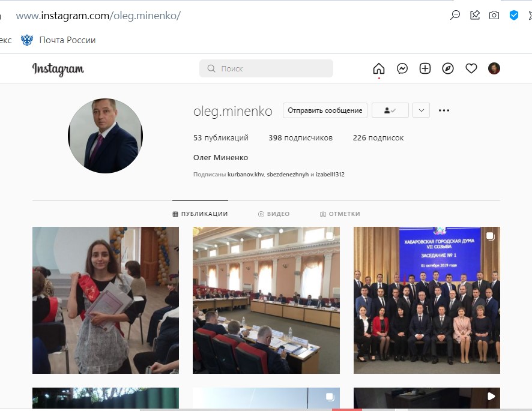Go to Instagram home feed icon
Image resolution: width=532 pixels, height=411 pixels.
pyautogui.click(x=379, y=68)
